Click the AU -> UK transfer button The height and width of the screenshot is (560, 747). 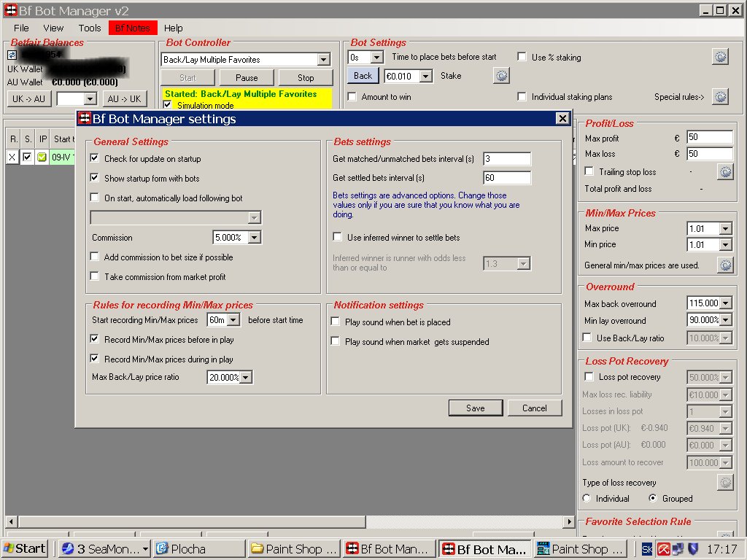(124, 99)
